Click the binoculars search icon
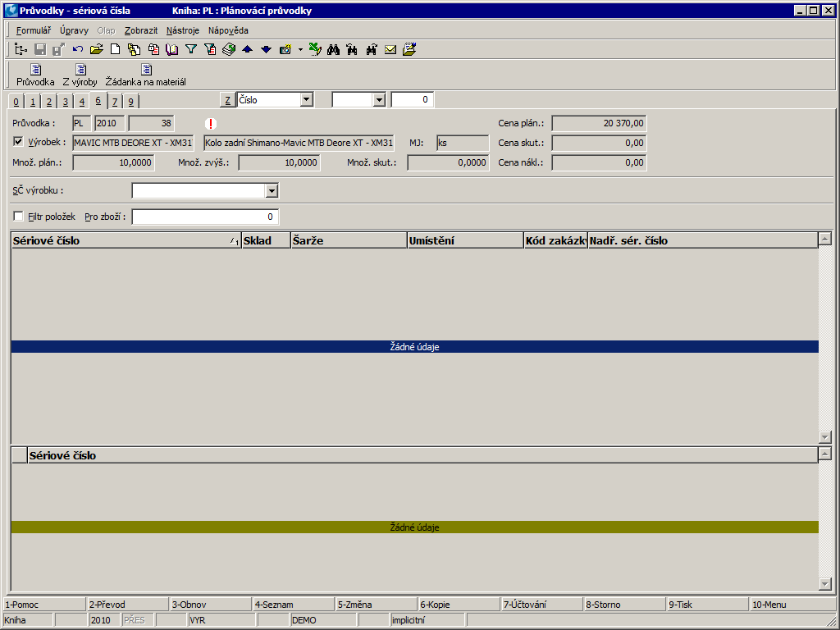 tap(333, 49)
